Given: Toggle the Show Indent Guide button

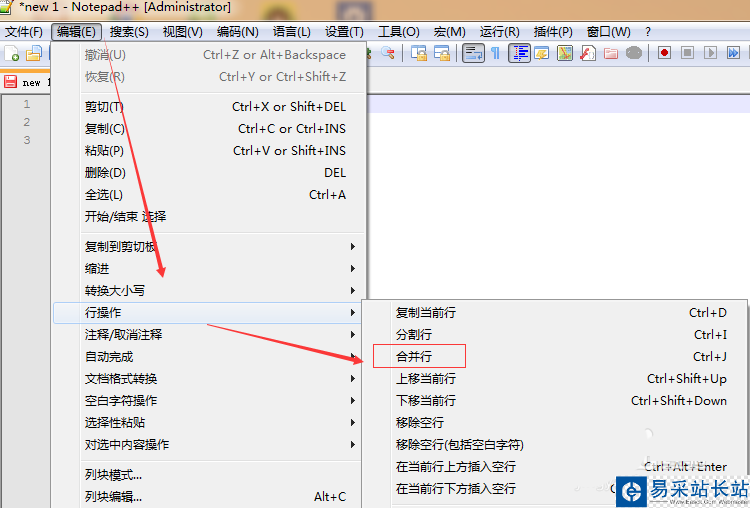Looking at the screenshot, I should pyautogui.click(x=519, y=53).
